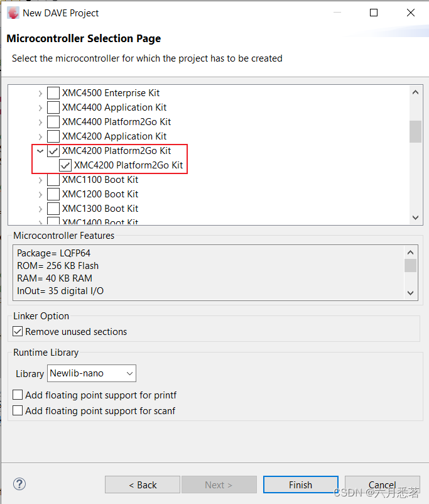Expand the XMC4400 Application Kit node
Image resolution: width=429 pixels, height=504 pixels.
pos(40,107)
